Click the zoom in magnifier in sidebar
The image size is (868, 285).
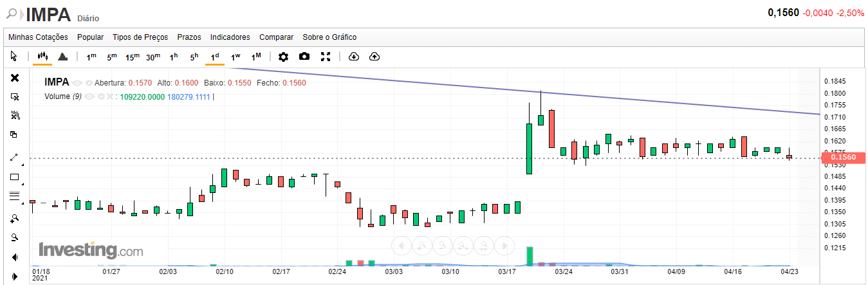point(15,219)
